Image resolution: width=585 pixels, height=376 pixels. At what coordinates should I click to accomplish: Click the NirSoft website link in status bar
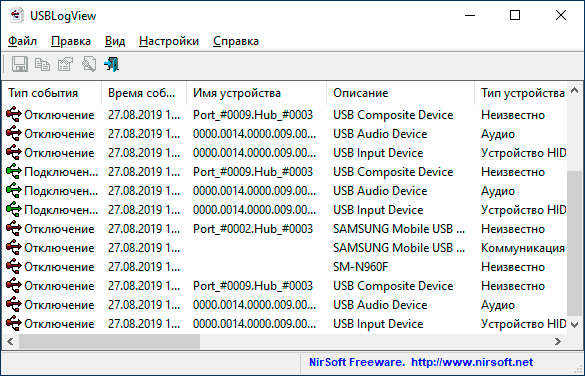pyautogui.click(x=472, y=362)
